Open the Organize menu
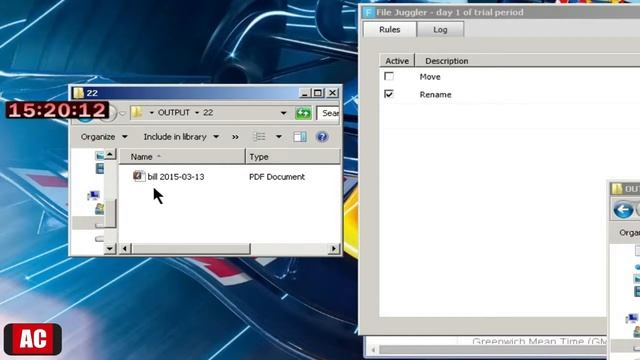 tap(104, 137)
